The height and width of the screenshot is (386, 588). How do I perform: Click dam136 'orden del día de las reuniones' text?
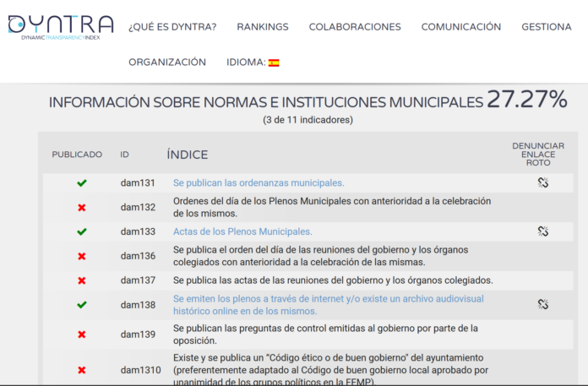[x=321, y=256]
